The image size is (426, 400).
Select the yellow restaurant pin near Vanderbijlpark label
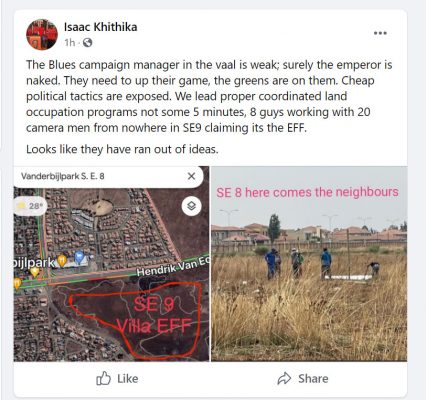tap(62, 260)
